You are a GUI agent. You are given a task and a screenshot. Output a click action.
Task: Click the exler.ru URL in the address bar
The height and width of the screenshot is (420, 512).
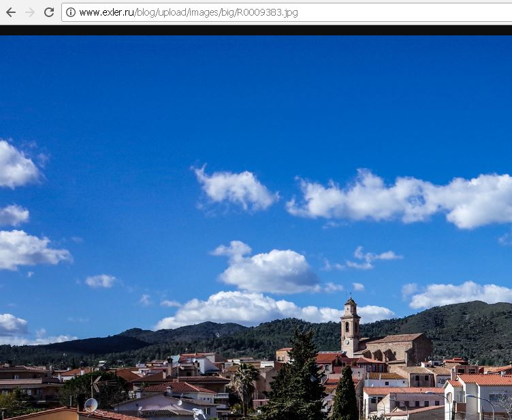pyautogui.click(x=188, y=12)
